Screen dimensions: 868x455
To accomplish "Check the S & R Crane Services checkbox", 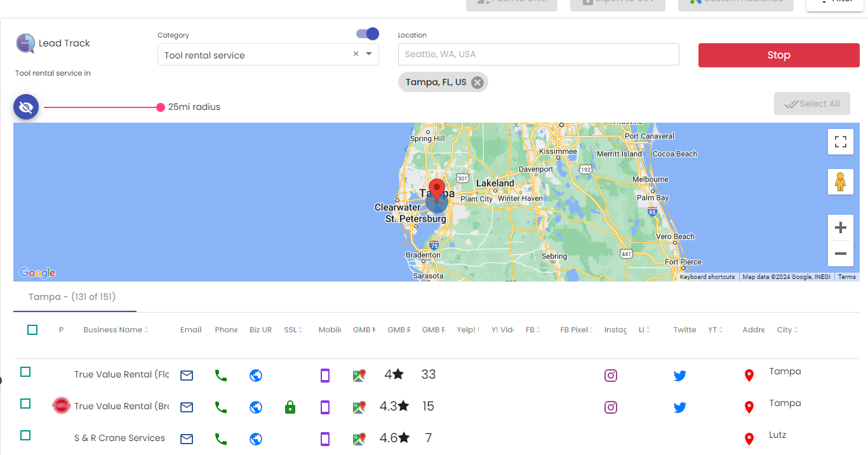I will tap(25, 435).
